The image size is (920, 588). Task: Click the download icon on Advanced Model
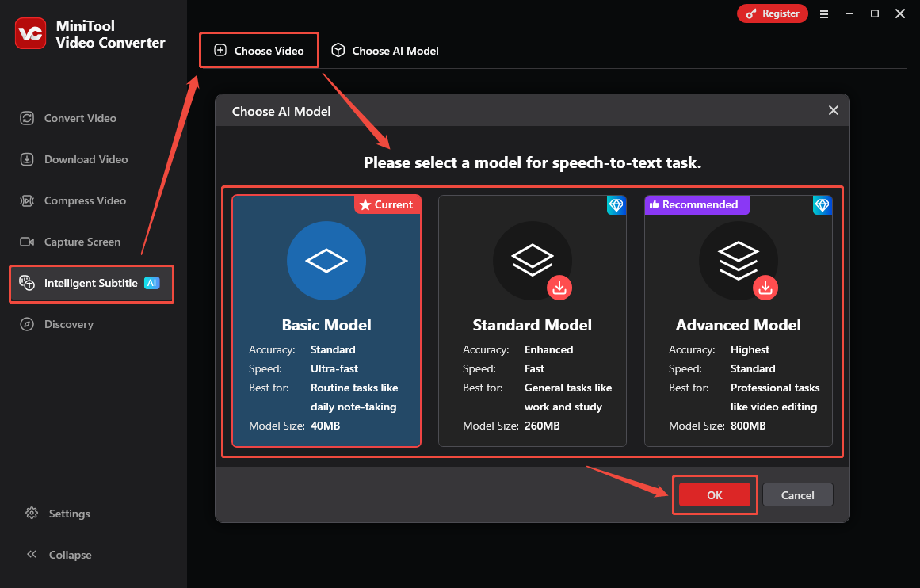tap(765, 288)
